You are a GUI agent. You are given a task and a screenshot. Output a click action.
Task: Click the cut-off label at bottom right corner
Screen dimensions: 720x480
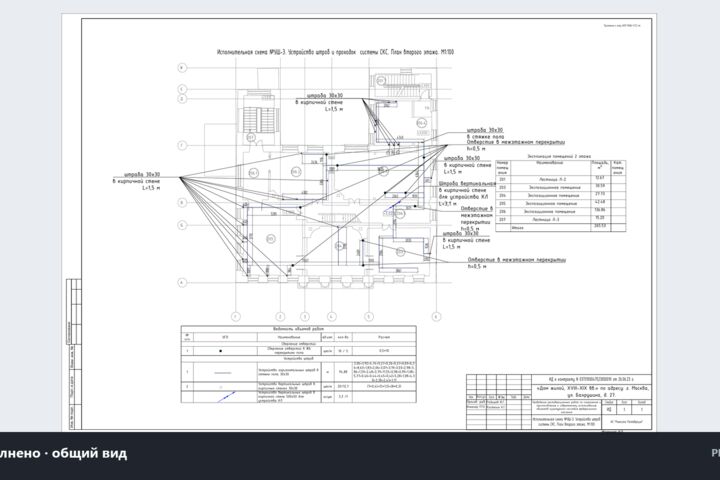(716, 453)
